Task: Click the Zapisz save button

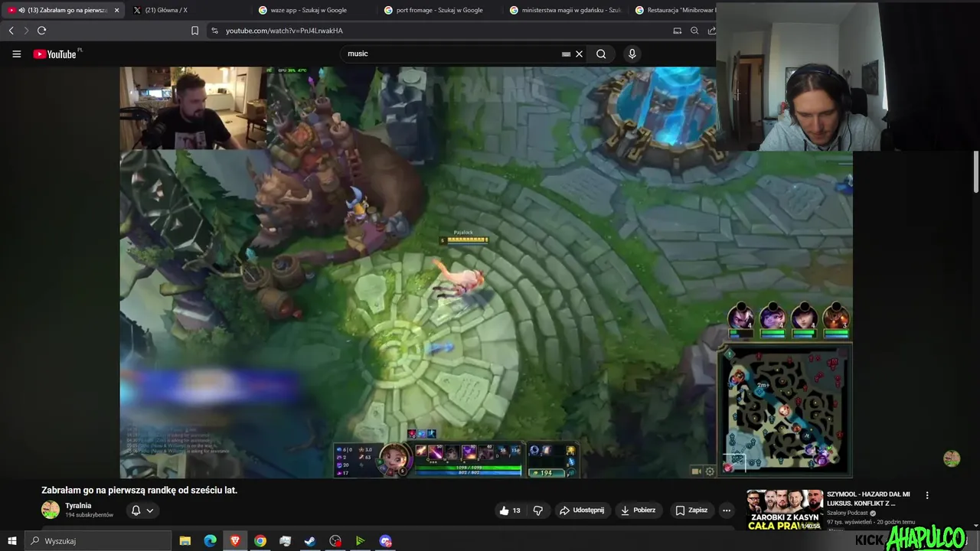Action: tap(691, 510)
